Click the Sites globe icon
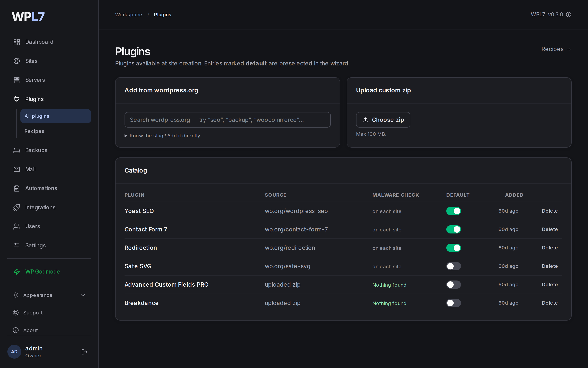588x368 pixels. (17, 61)
